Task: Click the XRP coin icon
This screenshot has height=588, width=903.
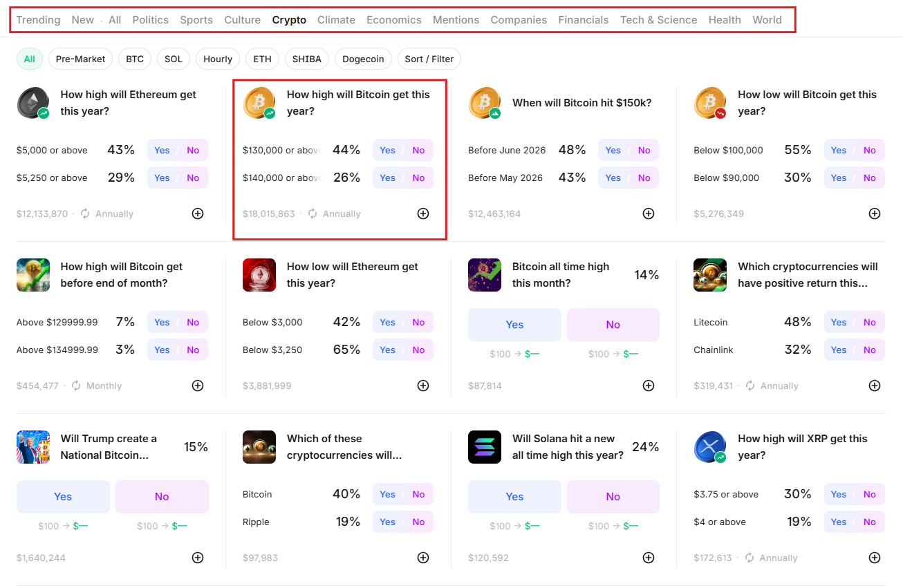Action: tap(709, 447)
